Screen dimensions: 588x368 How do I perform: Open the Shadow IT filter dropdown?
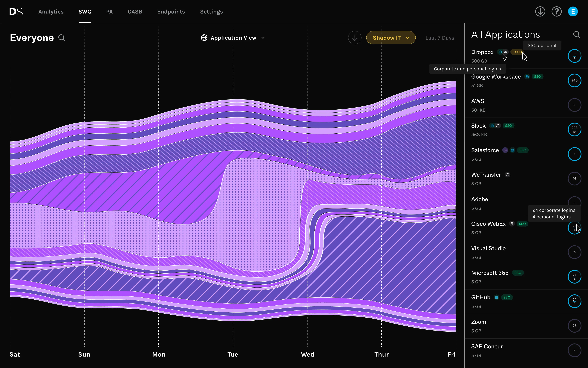click(x=391, y=38)
